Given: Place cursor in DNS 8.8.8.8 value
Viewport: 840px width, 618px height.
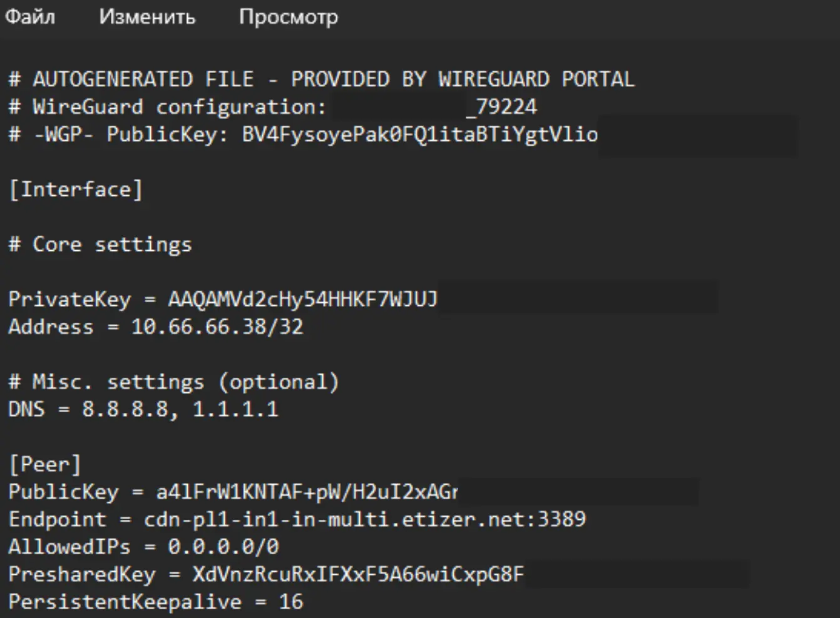Looking at the screenshot, I should coord(125,410).
